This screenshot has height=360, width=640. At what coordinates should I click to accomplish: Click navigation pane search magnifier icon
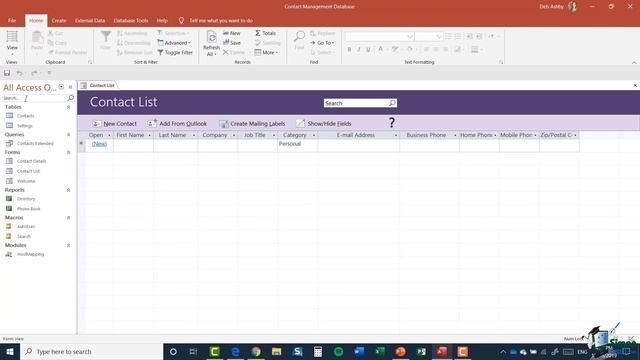coord(71,98)
